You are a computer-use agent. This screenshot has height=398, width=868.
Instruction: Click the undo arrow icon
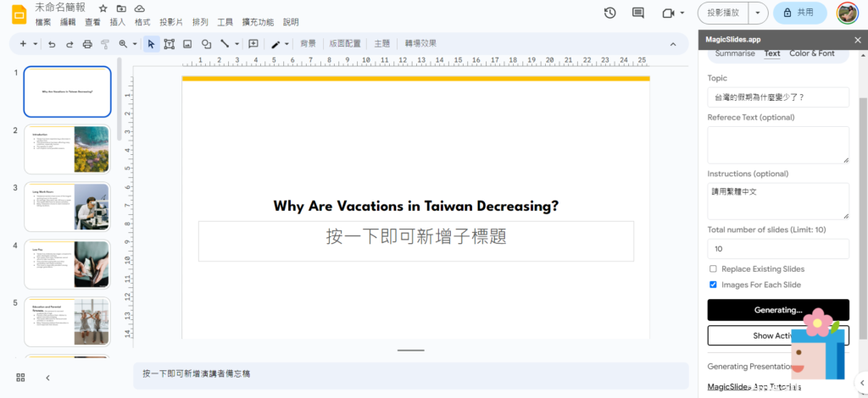coord(52,44)
